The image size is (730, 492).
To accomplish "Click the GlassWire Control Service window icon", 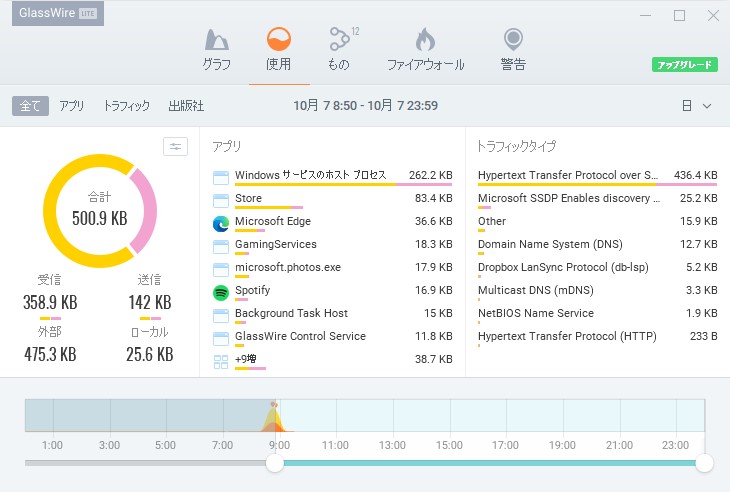I will 221,338.
